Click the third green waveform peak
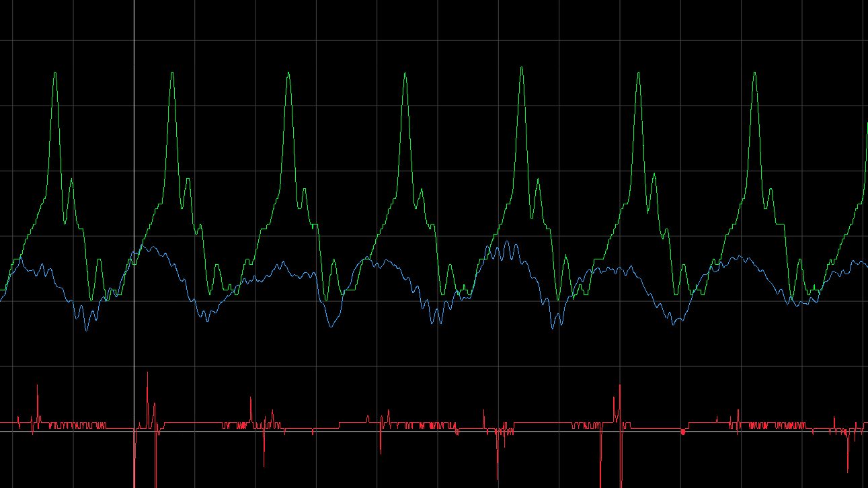 (x=288, y=74)
